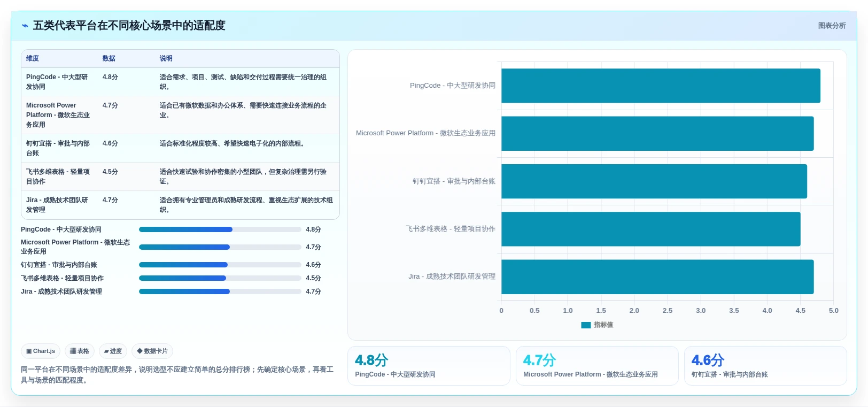This screenshot has height=407, width=868.
Task: Select the 进度 tag chip
Action: click(113, 351)
